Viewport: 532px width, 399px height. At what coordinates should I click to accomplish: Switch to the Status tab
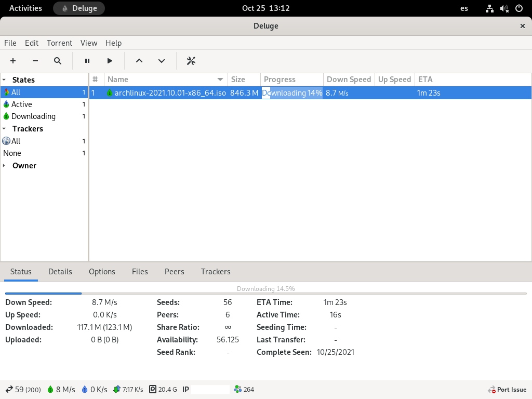coord(21,271)
